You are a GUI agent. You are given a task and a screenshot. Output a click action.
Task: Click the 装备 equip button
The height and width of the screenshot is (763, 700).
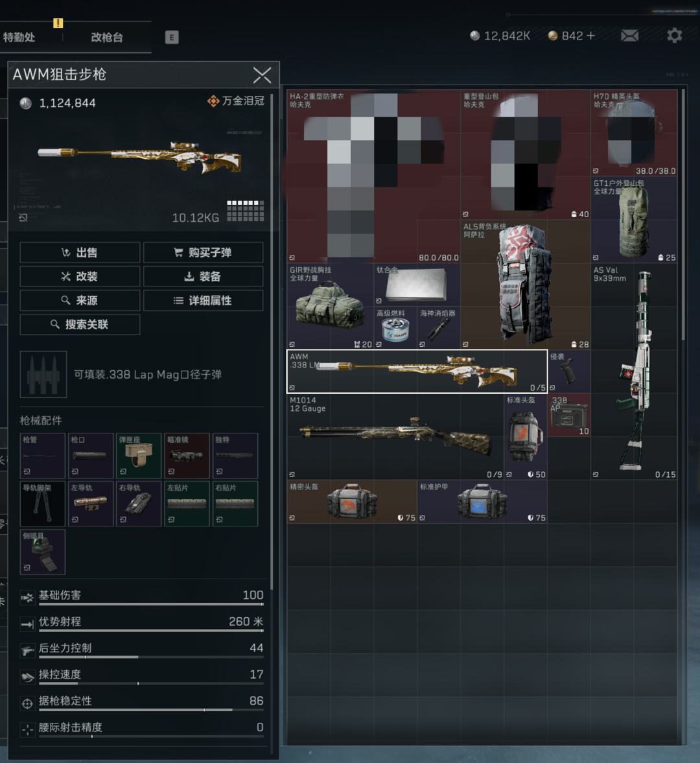click(204, 276)
